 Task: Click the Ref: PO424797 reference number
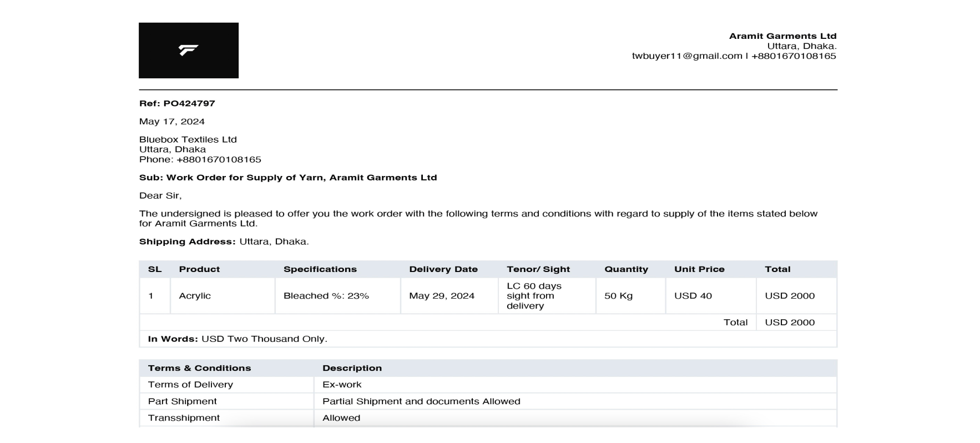click(x=177, y=103)
